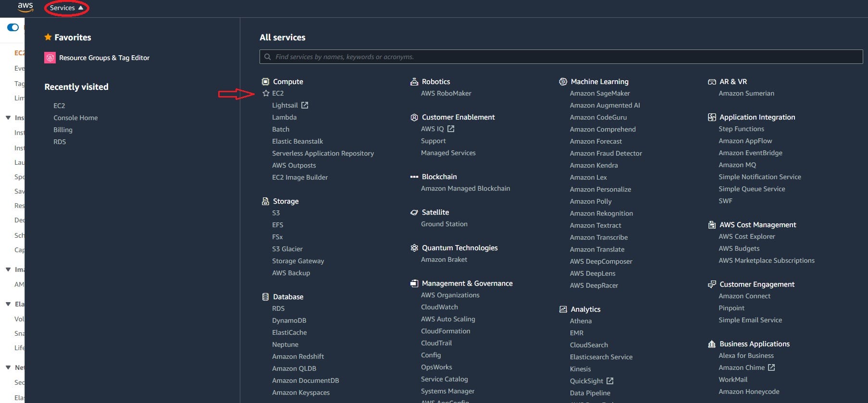
Task: Favorite EC2 with the star icon
Action: 266,93
